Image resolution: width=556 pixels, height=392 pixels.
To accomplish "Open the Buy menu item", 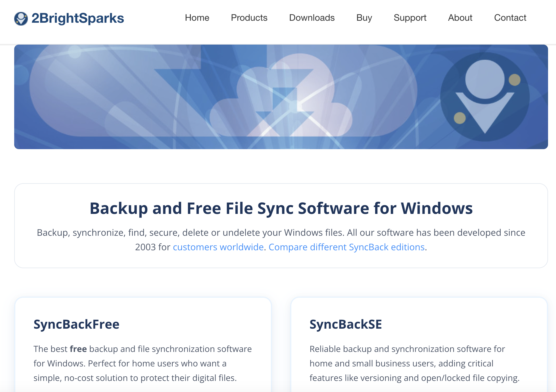I will (x=364, y=18).
